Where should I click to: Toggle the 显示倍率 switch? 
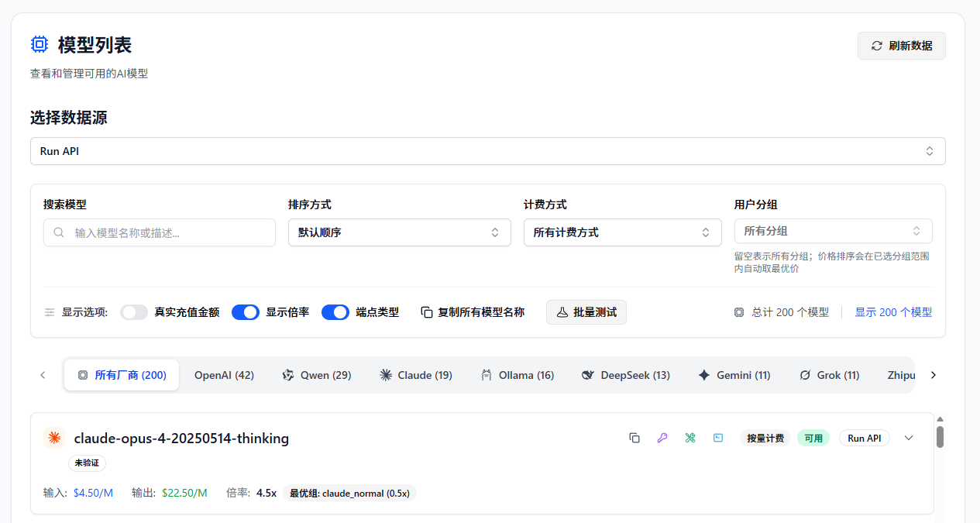pyautogui.click(x=246, y=312)
